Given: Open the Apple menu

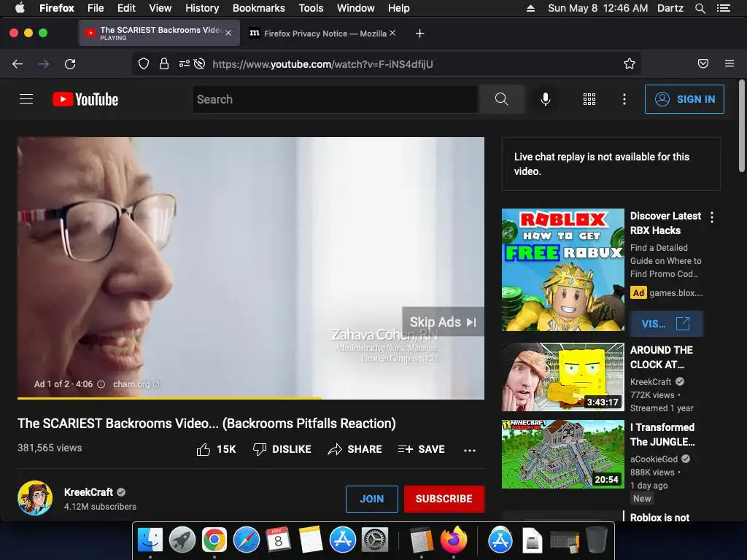Looking at the screenshot, I should pos(20,8).
